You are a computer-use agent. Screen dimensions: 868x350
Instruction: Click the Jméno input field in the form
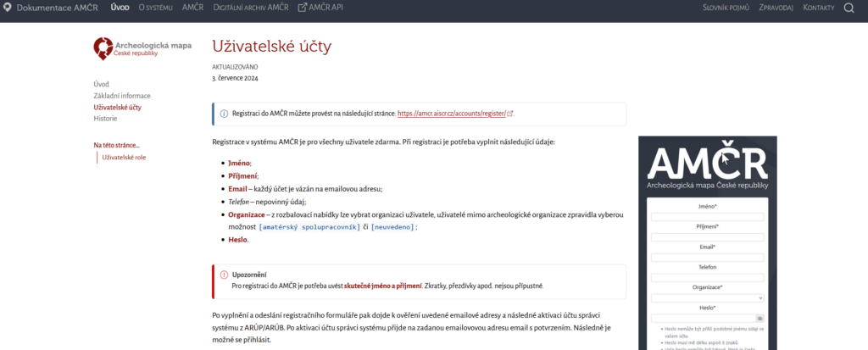click(707, 217)
